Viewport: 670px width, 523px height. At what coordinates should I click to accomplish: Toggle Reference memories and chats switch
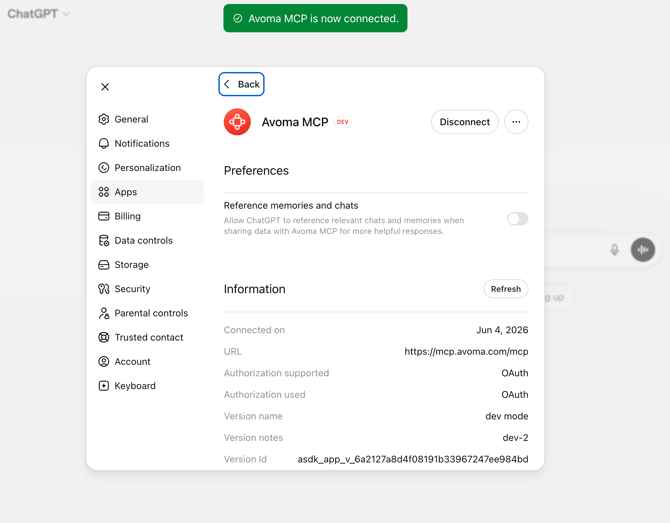[517, 219]
